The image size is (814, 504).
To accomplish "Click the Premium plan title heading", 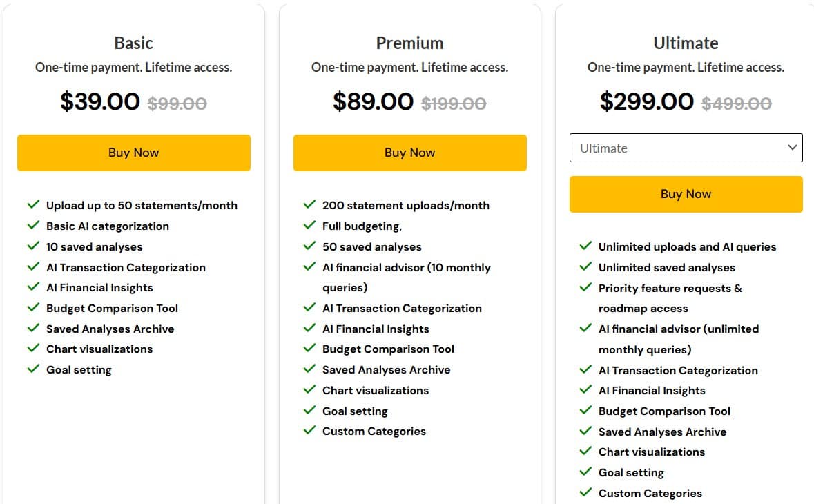I will click(x=409, y=43).
